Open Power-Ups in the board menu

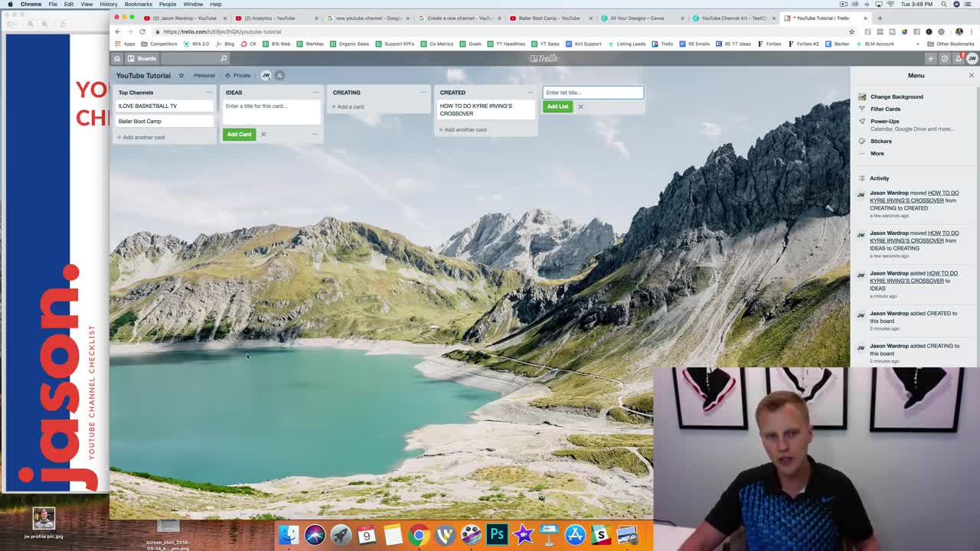tap(884, 121)
